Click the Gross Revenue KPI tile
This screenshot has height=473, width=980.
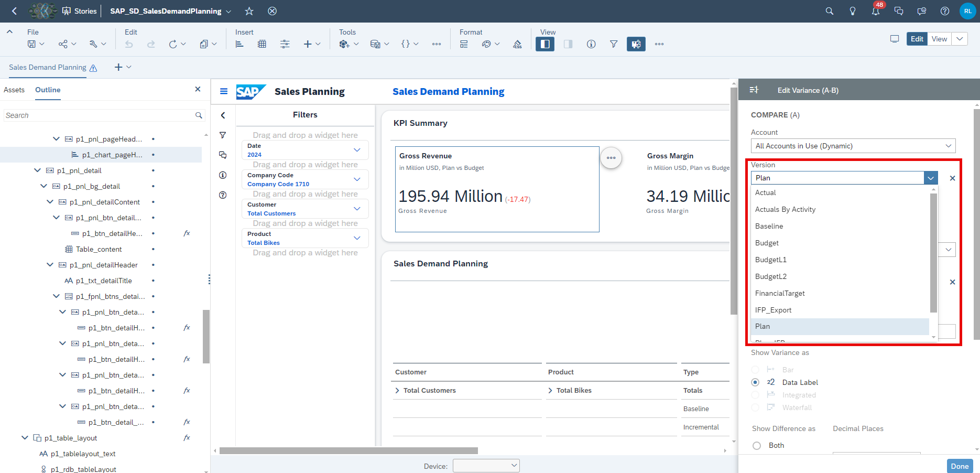pyautogui.click(x=497, y=189)
